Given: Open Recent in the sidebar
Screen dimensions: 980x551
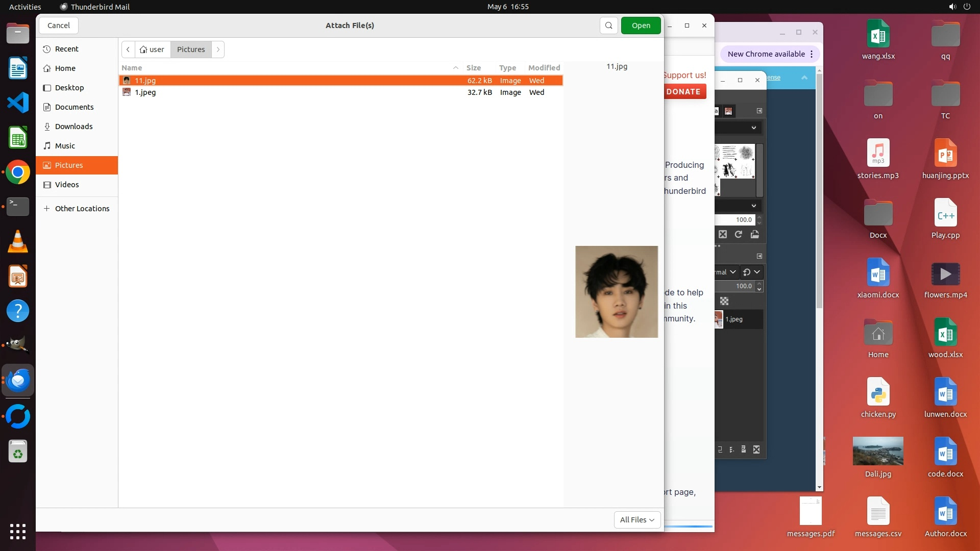Looking at the screenshot, I should [x=66, y=49].
